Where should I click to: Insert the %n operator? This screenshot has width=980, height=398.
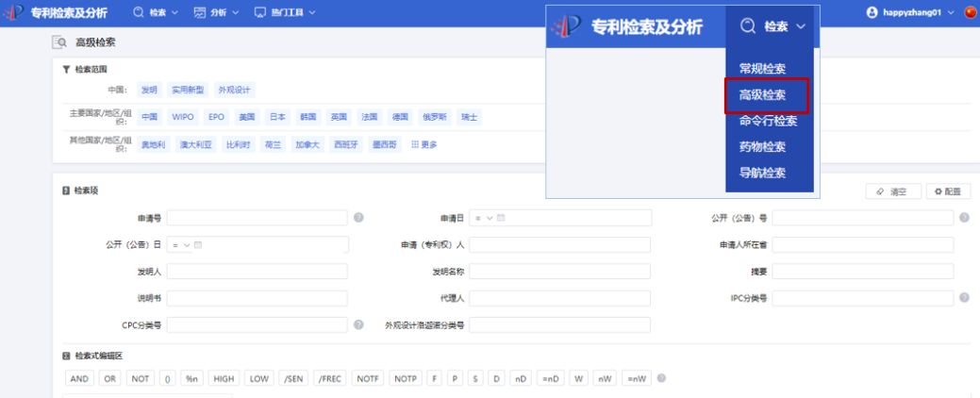[191, 378]
